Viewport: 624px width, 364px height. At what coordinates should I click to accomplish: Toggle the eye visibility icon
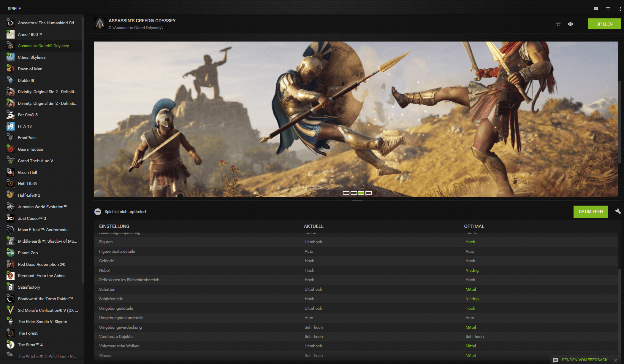(x=570, y=24)
